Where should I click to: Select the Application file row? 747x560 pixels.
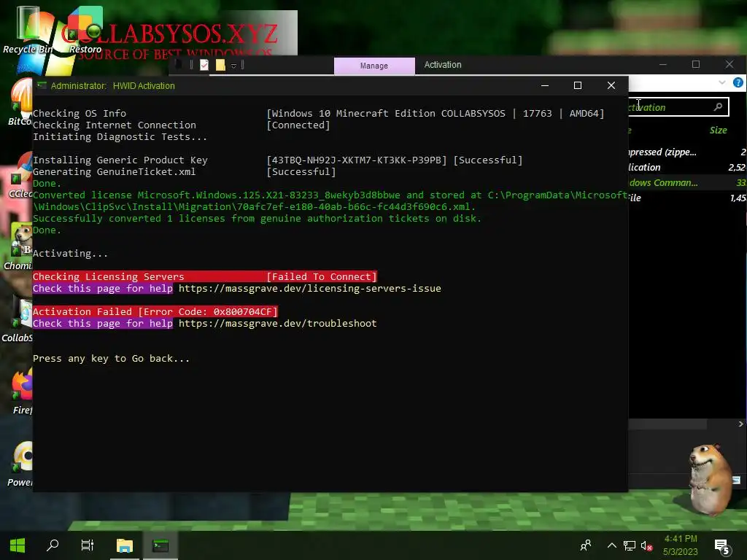[687, 167]
